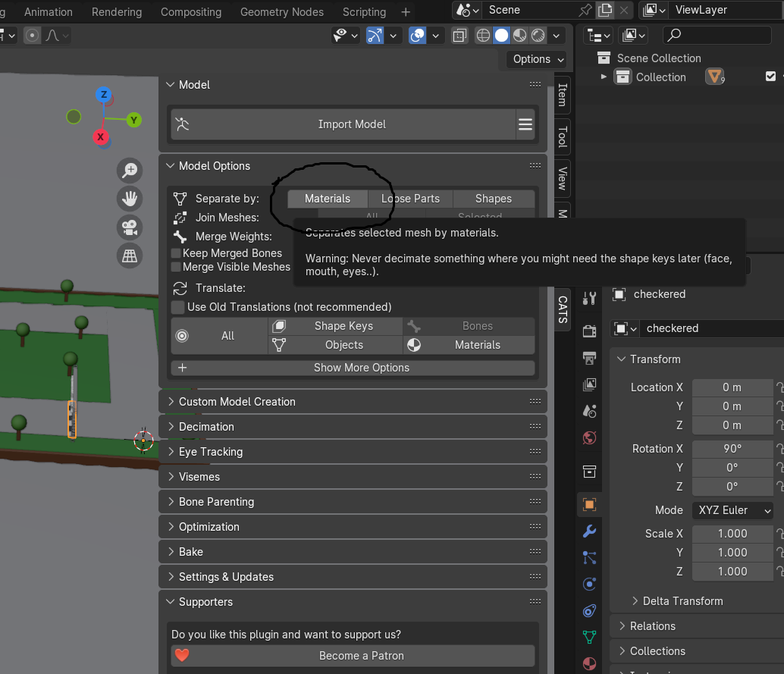The height and width of the screenshot is (674, 784).
Task: Expand the Bone Parenting panel
Action: pyautogui.click(x=353, y=502)
